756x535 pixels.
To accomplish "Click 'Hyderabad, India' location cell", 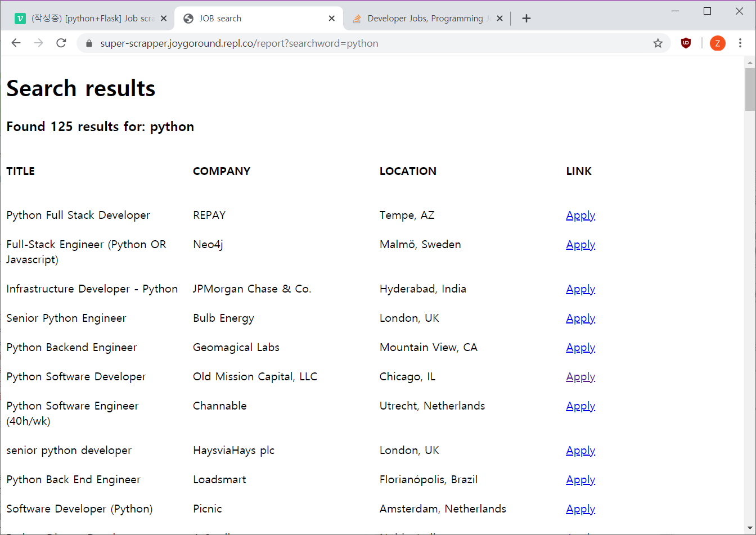I will coord(423,289).
